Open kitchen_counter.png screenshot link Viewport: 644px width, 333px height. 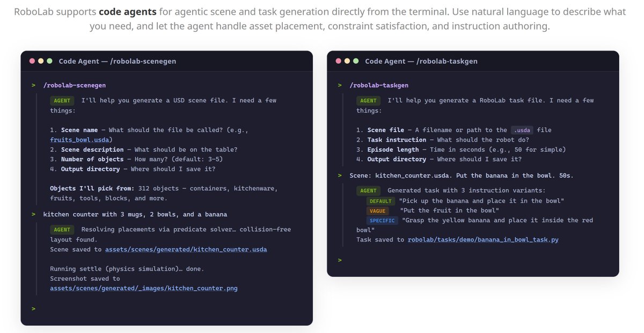144,288
